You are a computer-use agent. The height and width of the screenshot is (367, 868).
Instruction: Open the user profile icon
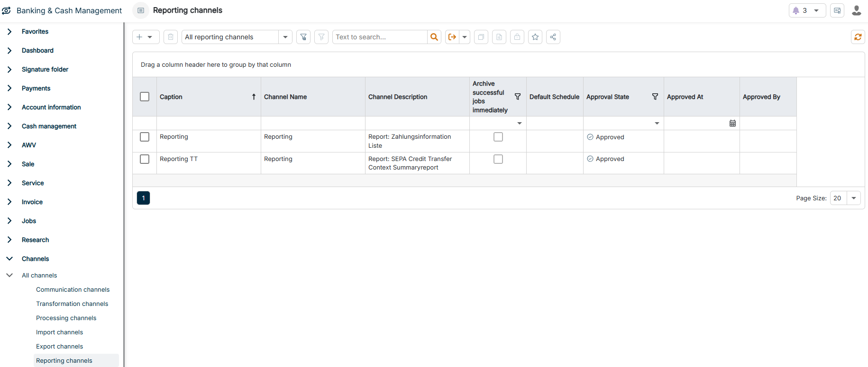coord(857,10)
